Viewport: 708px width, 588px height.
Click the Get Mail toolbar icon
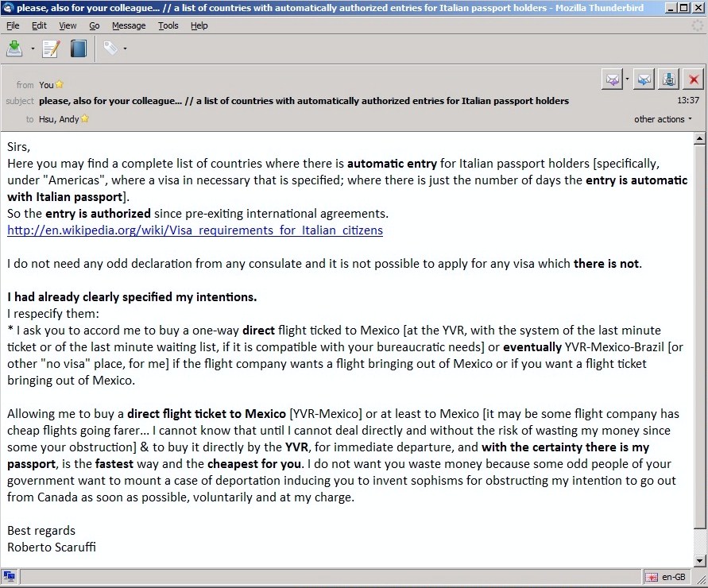point(14,48)
